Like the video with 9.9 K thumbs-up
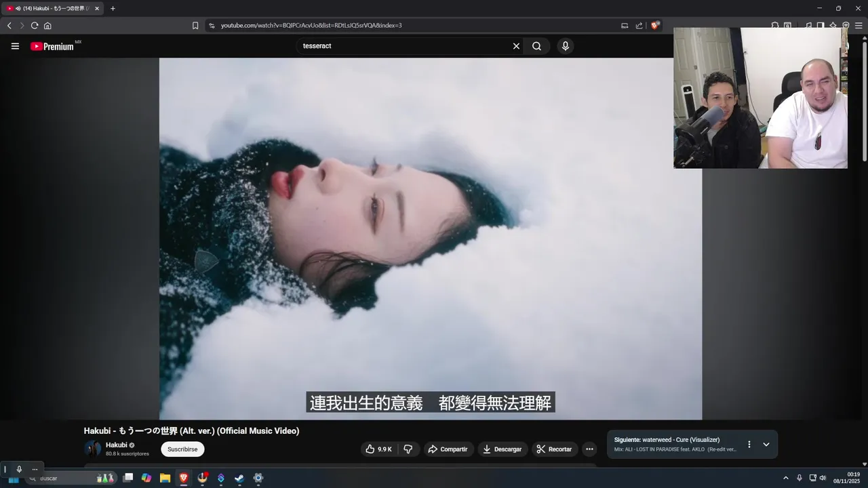This screenshot has width=868, height=488. coord(378,449)
